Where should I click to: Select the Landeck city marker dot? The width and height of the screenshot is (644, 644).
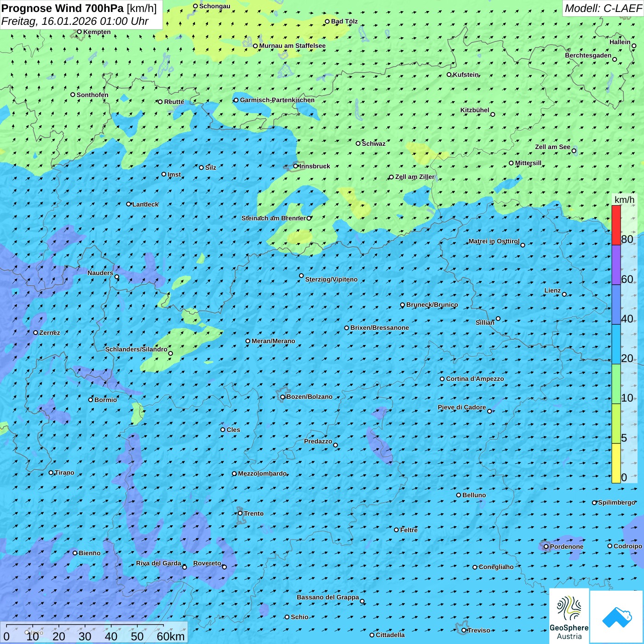pyautogui.click(x=128, y=204)
